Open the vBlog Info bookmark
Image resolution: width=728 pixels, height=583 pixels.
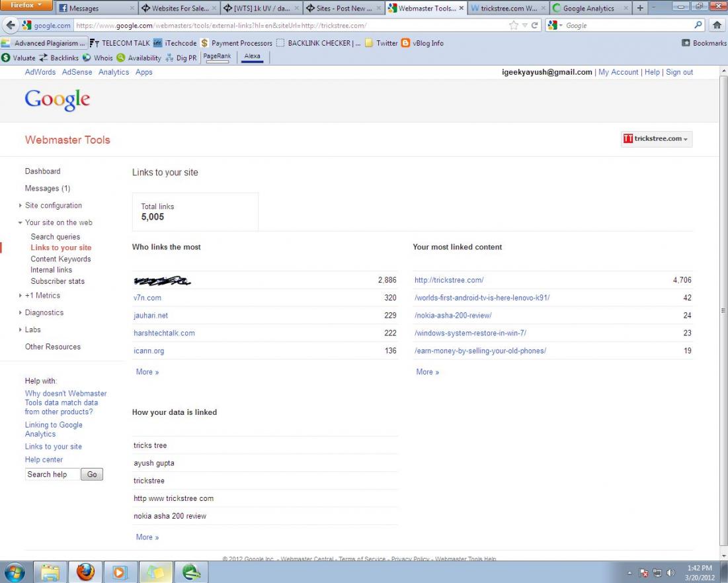pos(422,43)
